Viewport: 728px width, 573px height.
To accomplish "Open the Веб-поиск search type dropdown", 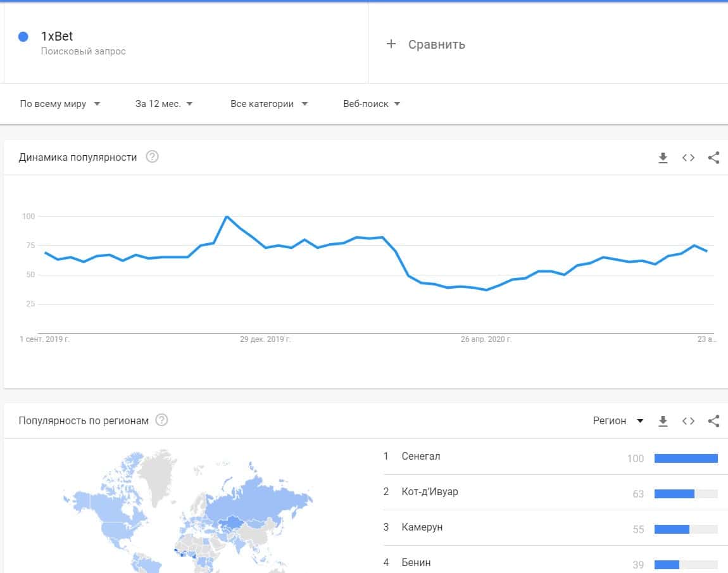I will pyautogui.click(x=372, y=104).
